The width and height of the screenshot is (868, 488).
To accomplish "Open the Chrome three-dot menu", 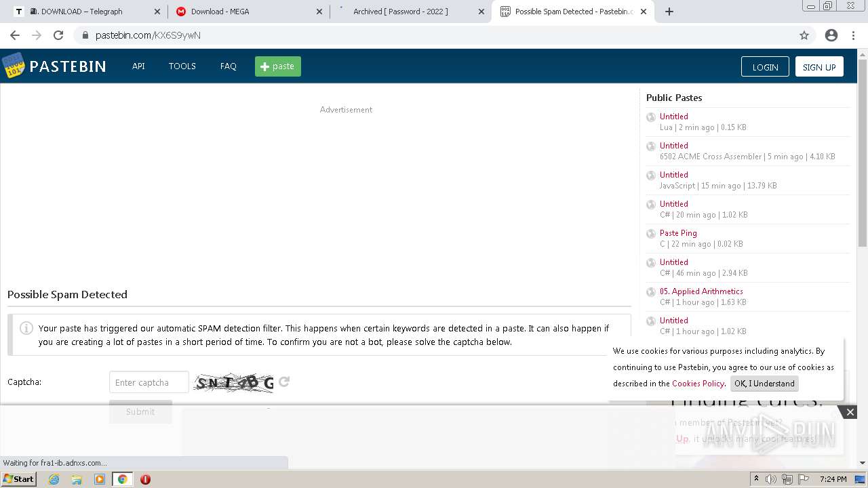I will pos(854,35).
